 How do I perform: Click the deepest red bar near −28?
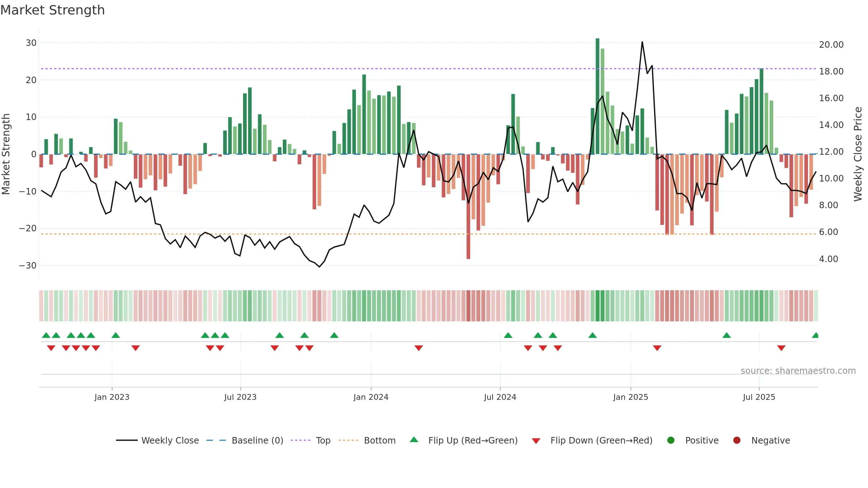468,206
